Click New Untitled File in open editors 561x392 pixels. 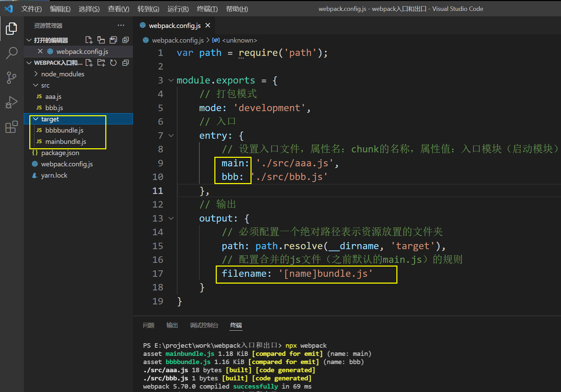pyautogui.click(x=89, y=40)
